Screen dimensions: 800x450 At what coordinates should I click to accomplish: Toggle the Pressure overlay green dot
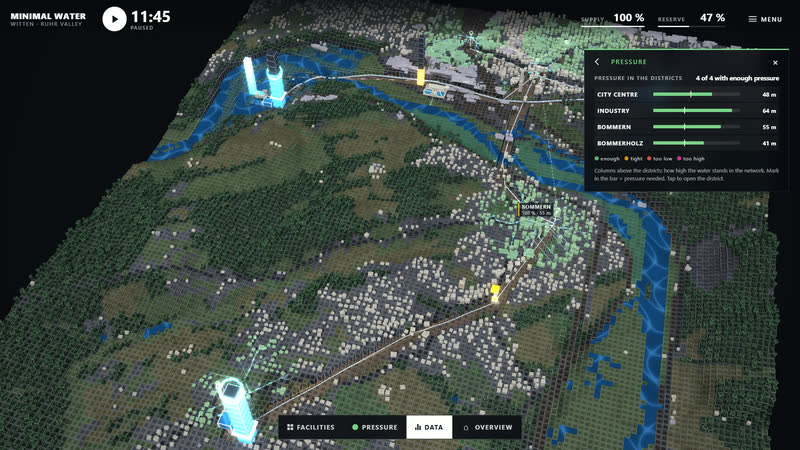(355, 428)
